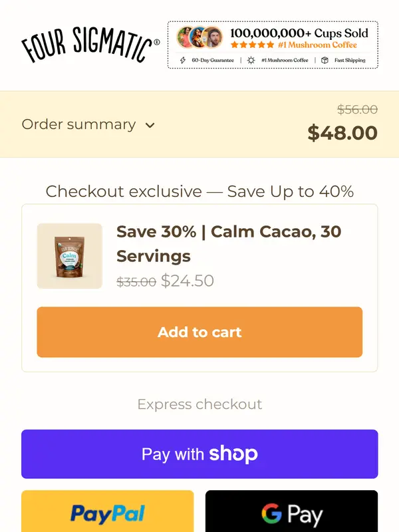This screenshot has width=399, height=532.
Task: Click the five orange star rating
Action: 252,45
